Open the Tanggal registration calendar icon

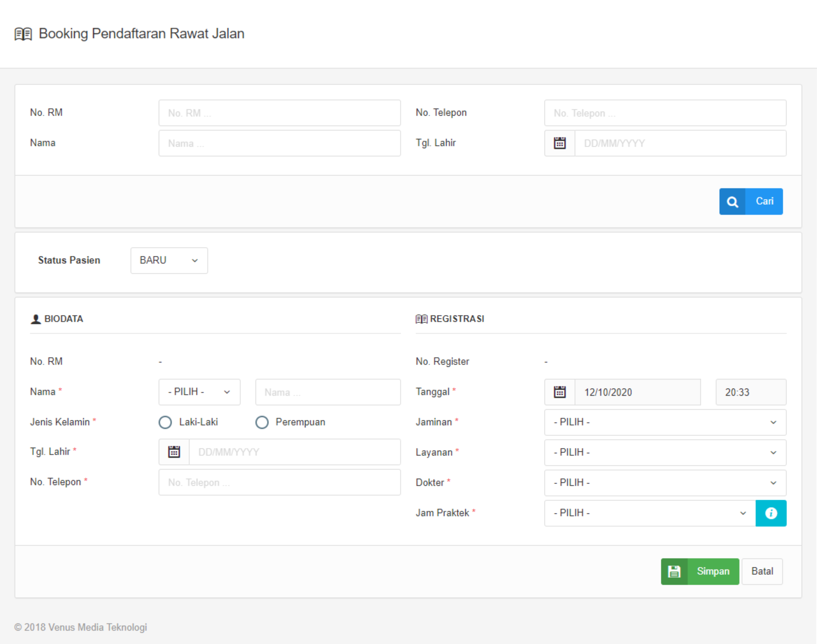tap(559, 392)
